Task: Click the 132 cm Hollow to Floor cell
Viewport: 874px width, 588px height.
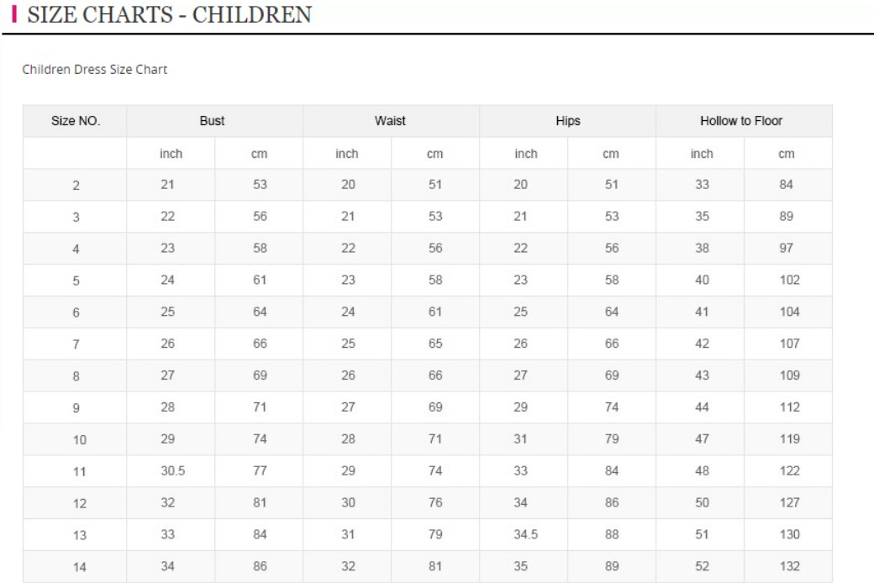Action: pyautogui.click(x=789, y=566)
